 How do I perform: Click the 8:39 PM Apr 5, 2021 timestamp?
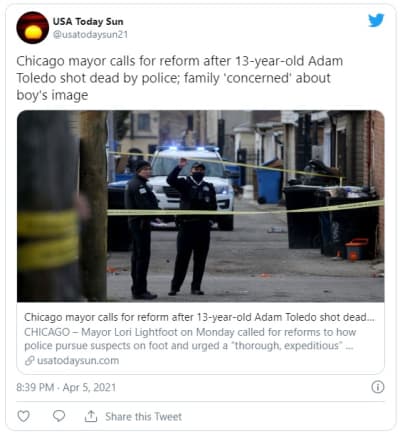coord(66,387)
